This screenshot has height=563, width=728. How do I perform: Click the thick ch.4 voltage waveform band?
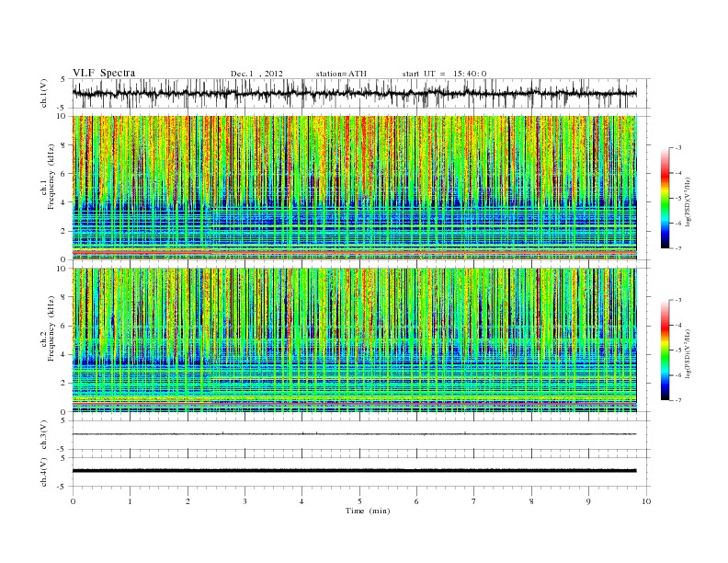354,471
